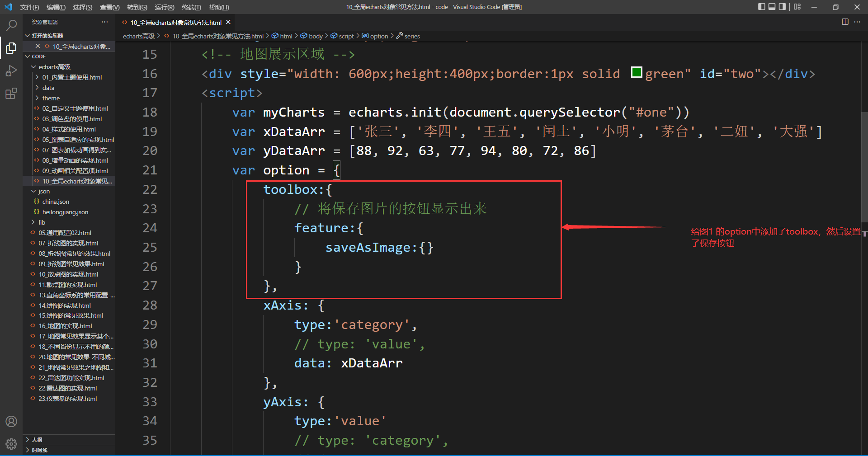Open the Manage gear icon

coord(11,444)
